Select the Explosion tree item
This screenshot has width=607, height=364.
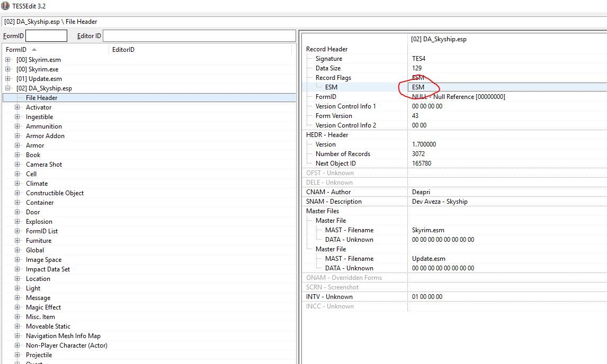(x=39, y=222)
